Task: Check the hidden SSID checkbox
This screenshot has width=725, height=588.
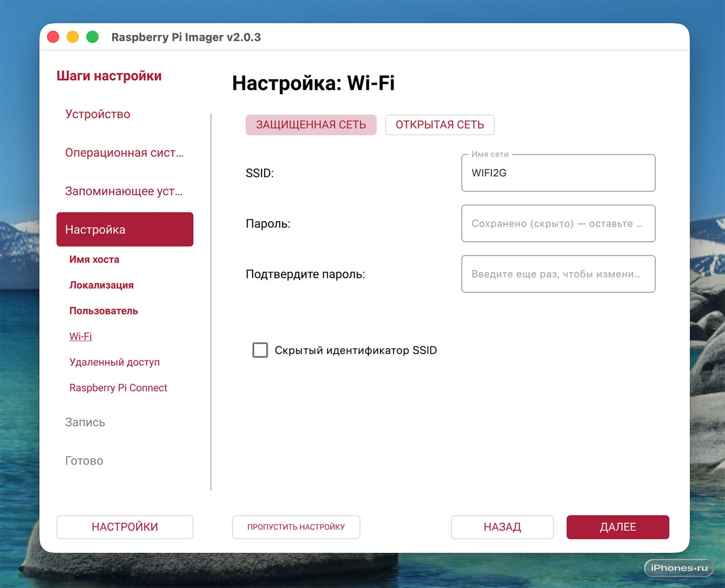Action: pyautogui.click(x=260, y=350)
